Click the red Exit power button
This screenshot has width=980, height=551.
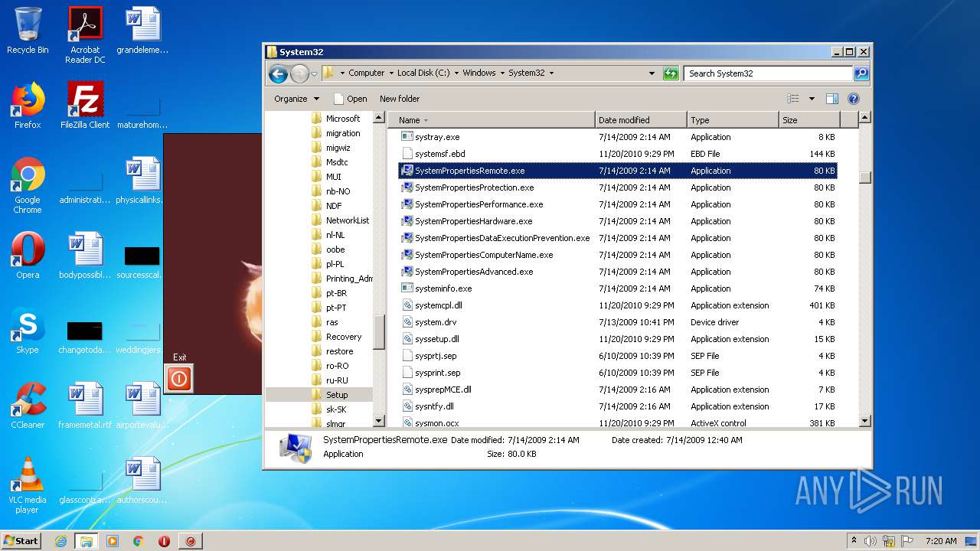coord(179,378)
